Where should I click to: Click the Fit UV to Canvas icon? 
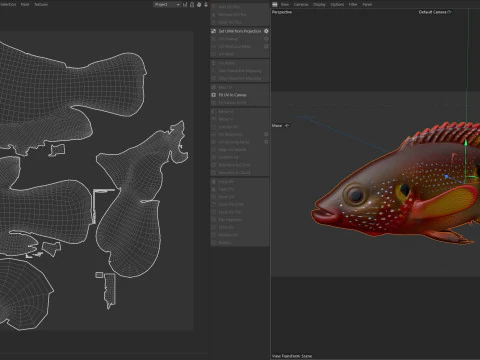[214, 95]
